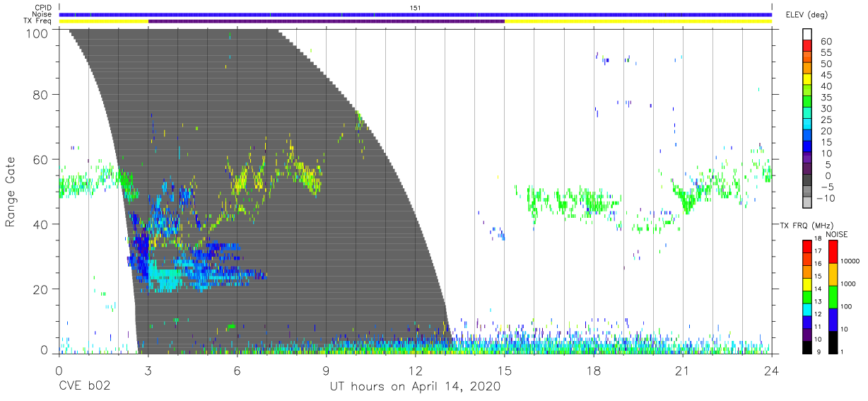Click the ELEV colorbar tick label 45
Screen dimensions: 868x401
825,75
